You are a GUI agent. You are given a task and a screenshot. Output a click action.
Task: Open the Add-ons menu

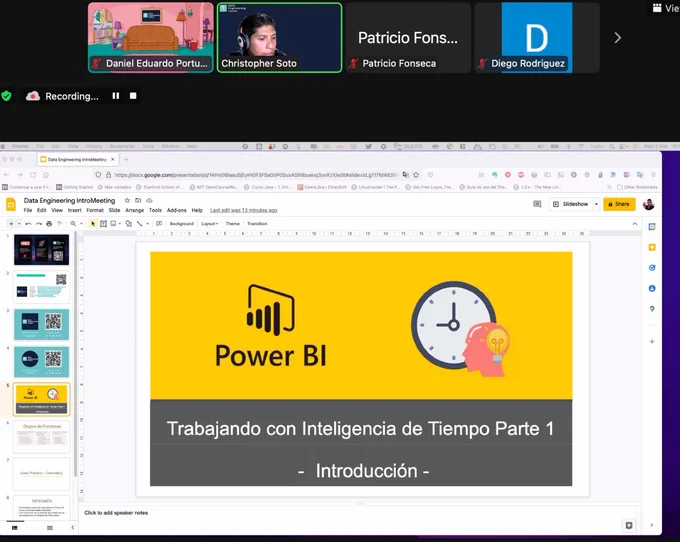(x=177, y=210)
